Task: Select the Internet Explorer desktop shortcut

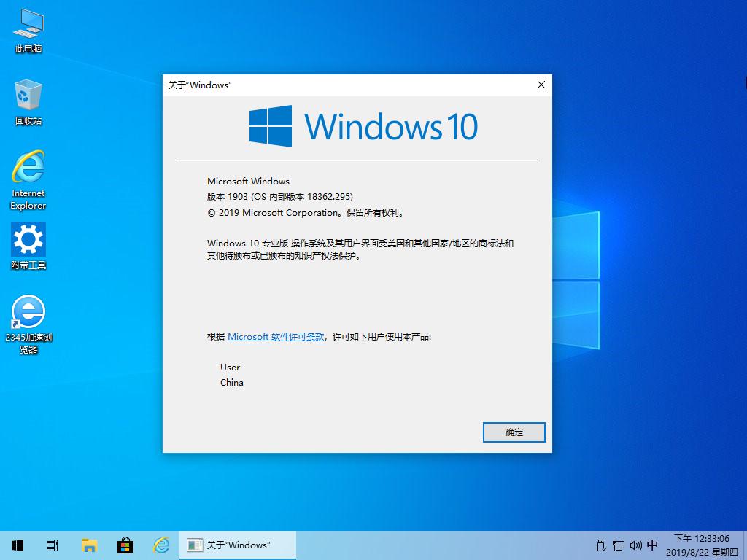Action: (x=28, y=180)
